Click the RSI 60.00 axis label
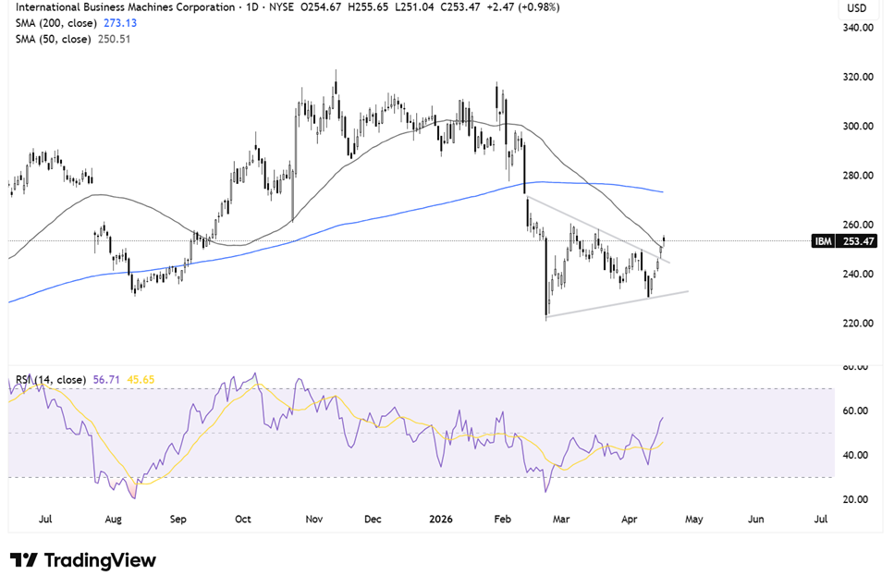The width and height of the screenshot is (894, 588). tap(856, 411)
